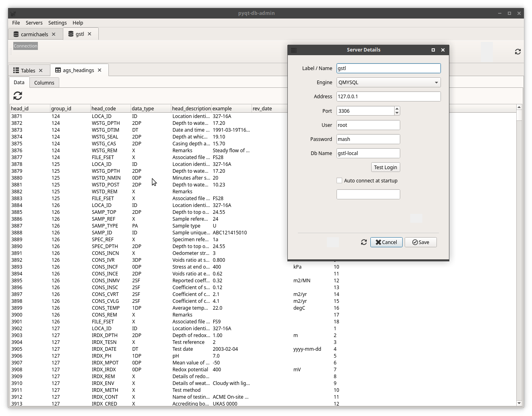Maximize the Server Details dialog
The height and width of the screenshot is (416, 532).
[x=433, y=50]
